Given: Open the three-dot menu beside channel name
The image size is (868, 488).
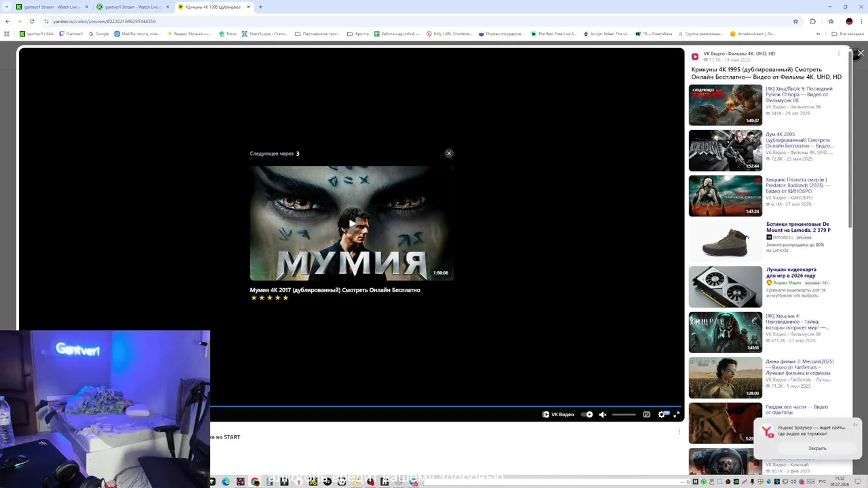Looking at the screenshot, I should coord(838,54).
